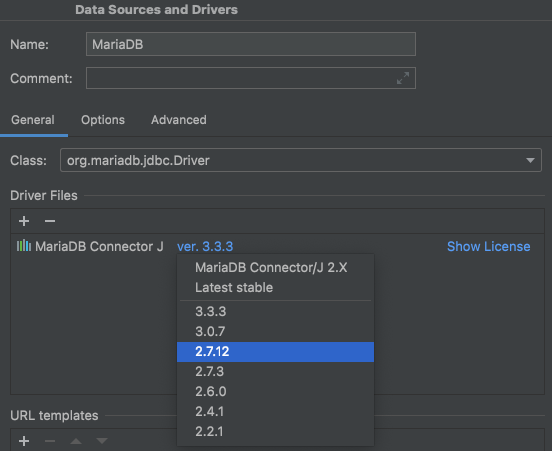Pick version 2.6.0 from list
This screenshot has height=451, width=552.
pyautogui.click(x=275, y=392)
